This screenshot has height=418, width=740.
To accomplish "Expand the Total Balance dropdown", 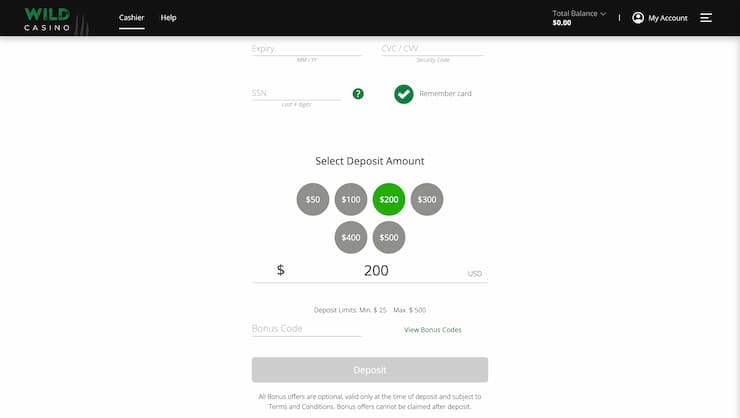I will [x=579, y=14].
